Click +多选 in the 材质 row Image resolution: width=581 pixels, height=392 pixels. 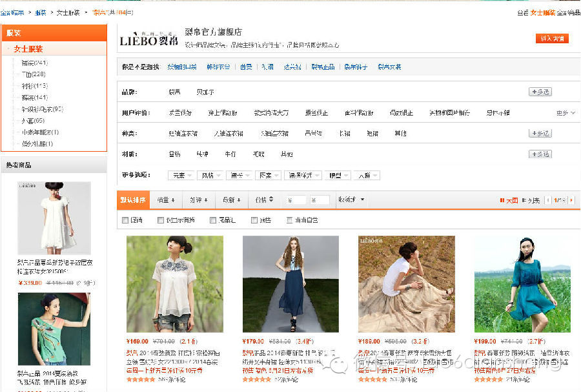[x=540, y=154]
